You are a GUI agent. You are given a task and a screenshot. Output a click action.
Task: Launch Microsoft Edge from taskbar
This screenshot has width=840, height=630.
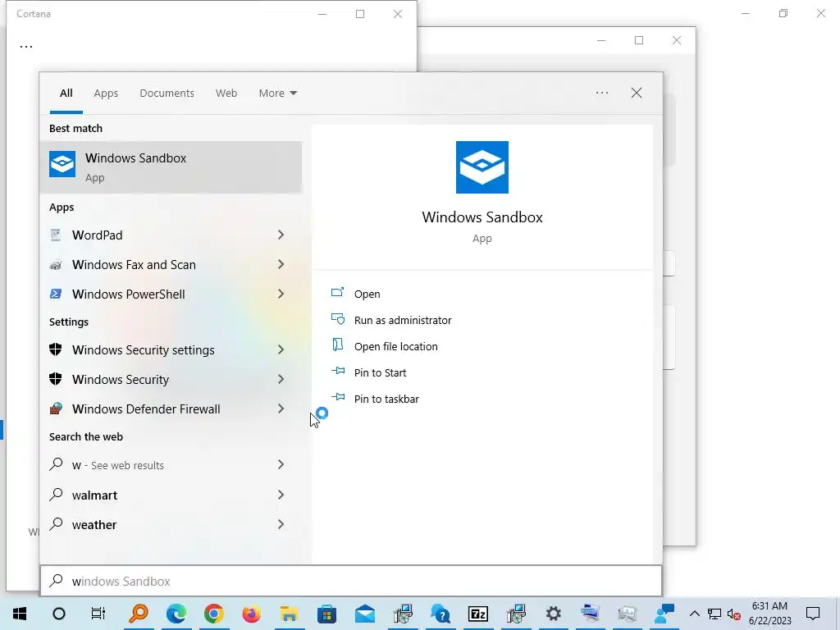[x=176, y=614]
